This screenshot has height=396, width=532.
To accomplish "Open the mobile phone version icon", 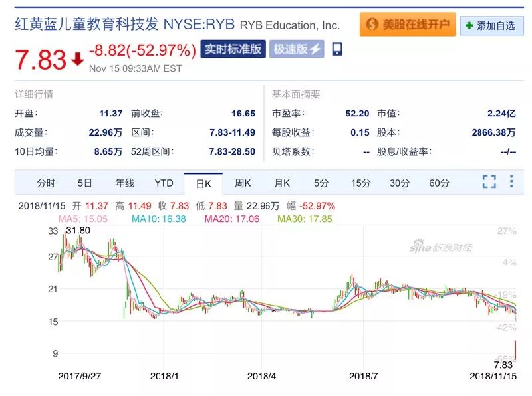I will point(337,49).
